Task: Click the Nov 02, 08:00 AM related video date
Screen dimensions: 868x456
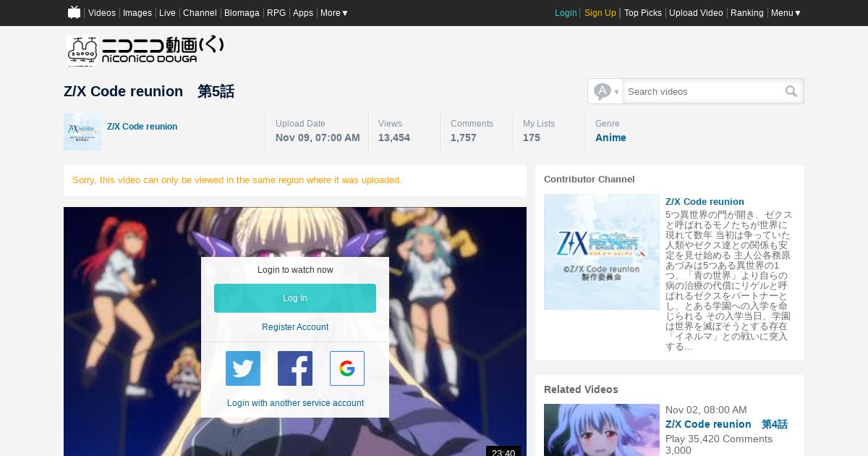Action: [x=706, y=410]
